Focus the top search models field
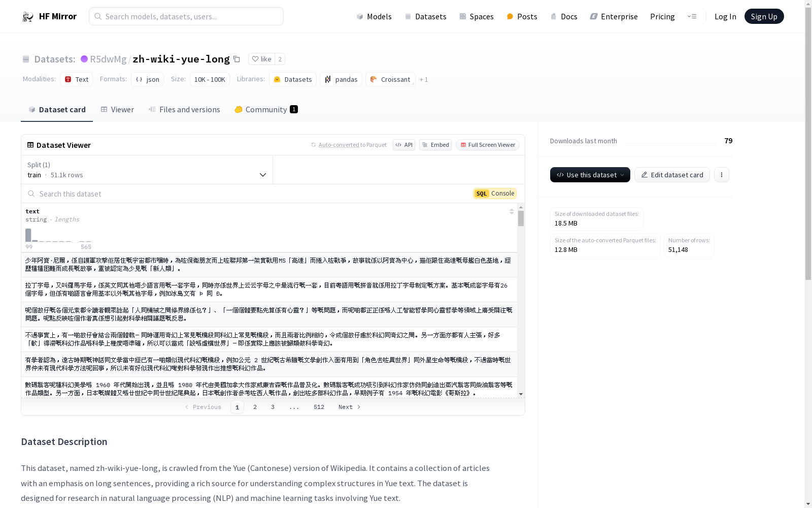This screenshot has height=508, width=812. 186,16
